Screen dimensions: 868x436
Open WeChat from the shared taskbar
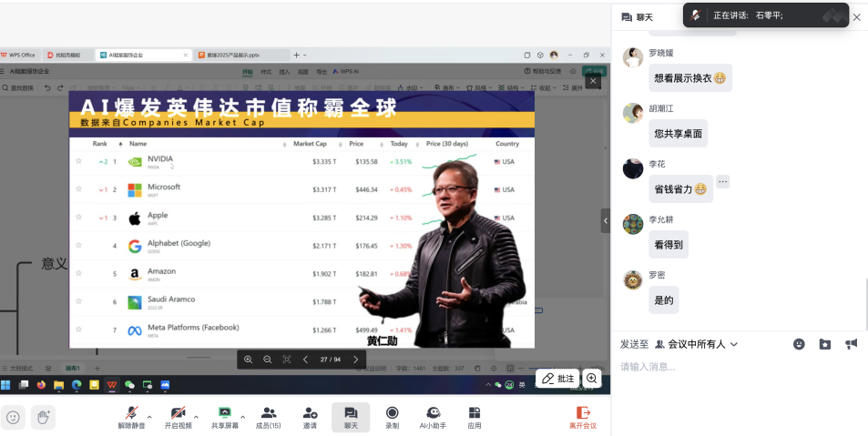tap(129, 384)
